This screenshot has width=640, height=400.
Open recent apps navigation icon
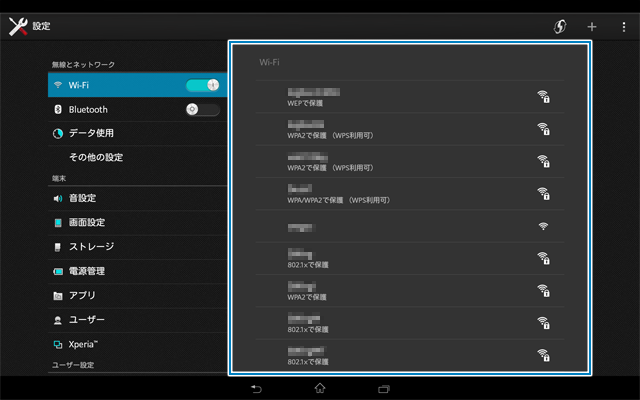click(383, 388)
